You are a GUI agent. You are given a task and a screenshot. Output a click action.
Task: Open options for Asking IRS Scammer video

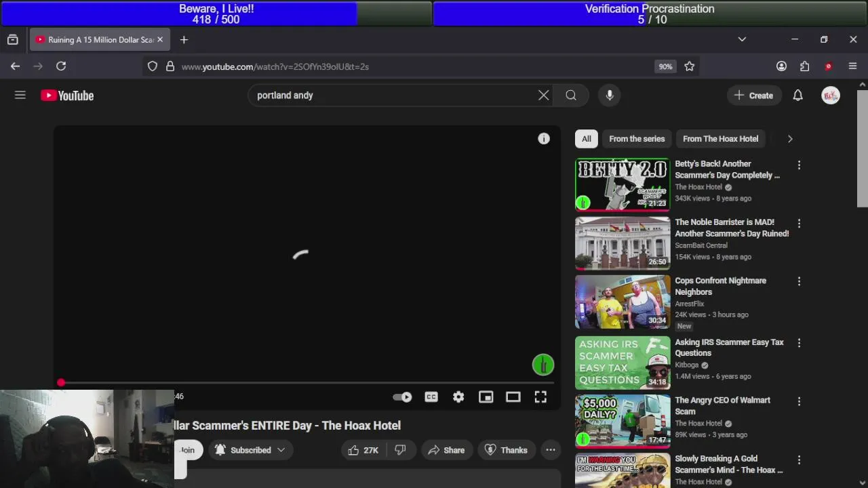point(799,344)
